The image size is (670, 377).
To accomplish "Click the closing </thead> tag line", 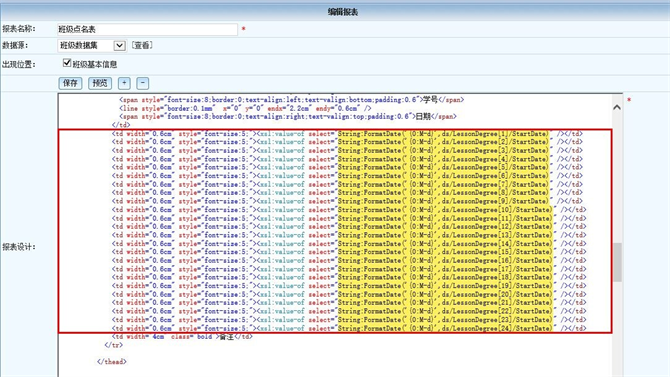I will [112, 362].
